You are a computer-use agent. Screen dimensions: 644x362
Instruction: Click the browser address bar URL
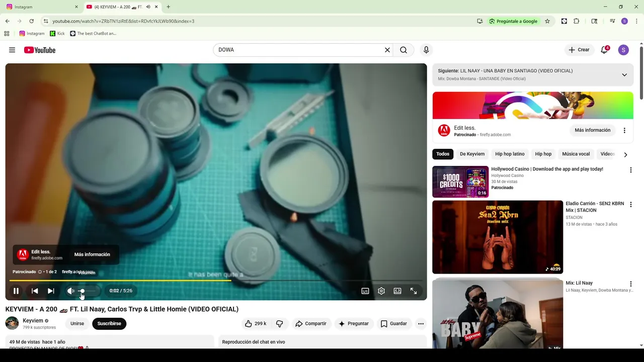point(123,21)
